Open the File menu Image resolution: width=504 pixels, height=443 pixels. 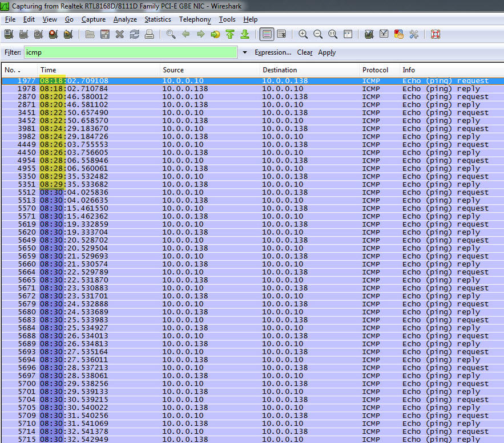pos(10,19)
